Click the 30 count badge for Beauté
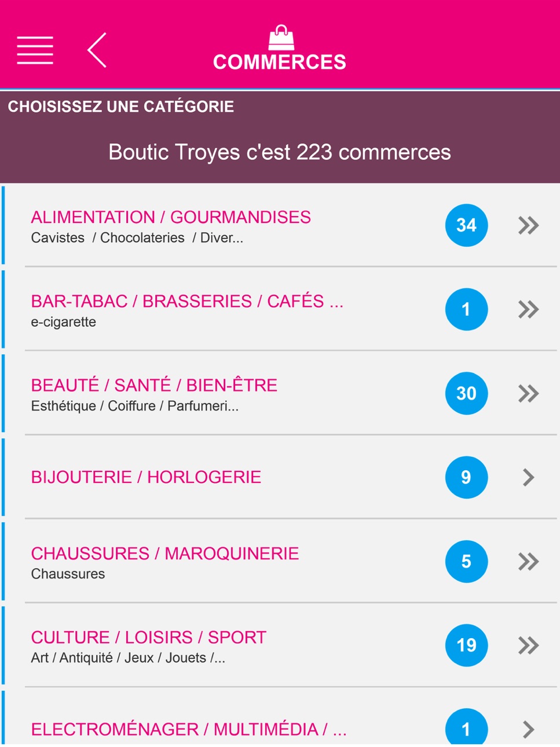The image size is (560, 747). pyautogui.click(x=466, y=393)
